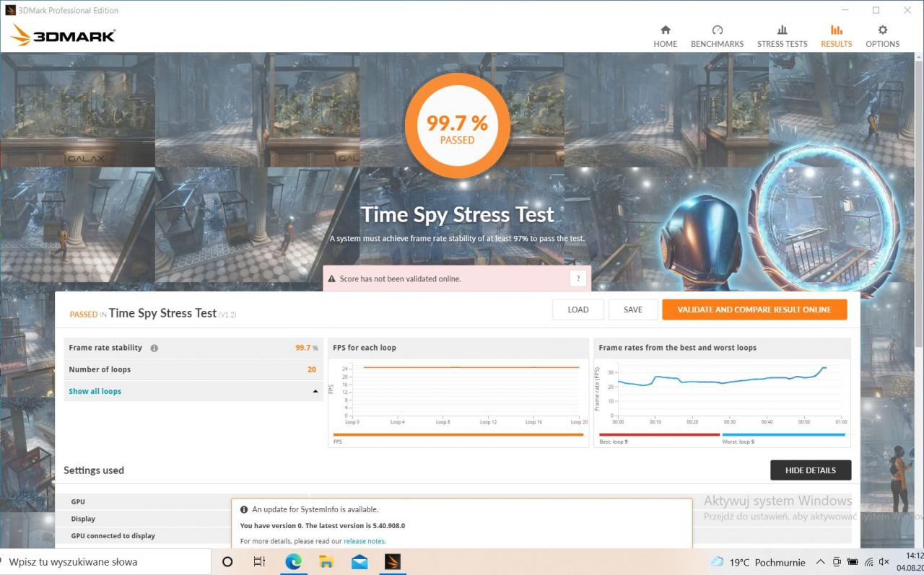Click the 3DMark logo

[x=63, y=35]
